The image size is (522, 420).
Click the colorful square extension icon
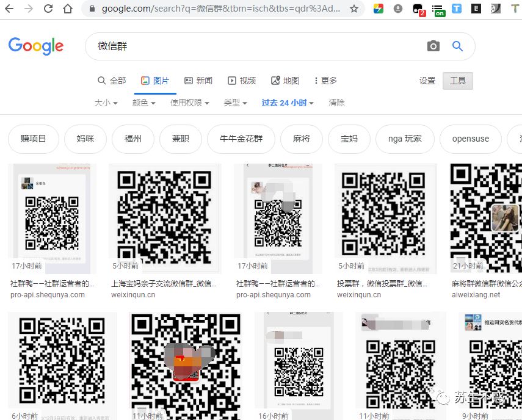[378, 9]
